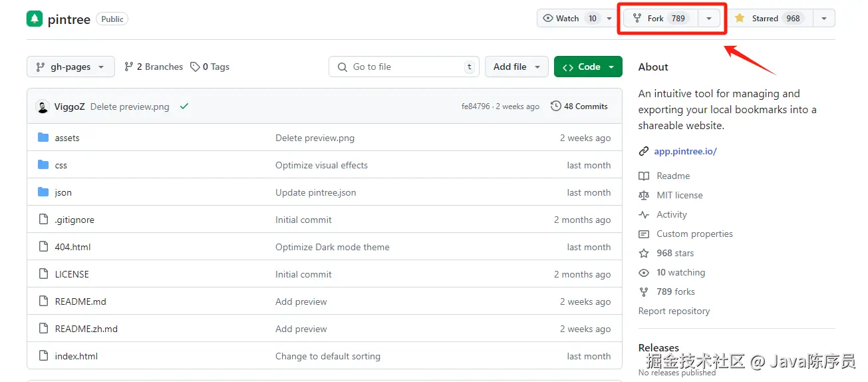Viewport: 868px width, 382px height.
Task: Open the star lists dropdown arrow
Action: [824, 19]
